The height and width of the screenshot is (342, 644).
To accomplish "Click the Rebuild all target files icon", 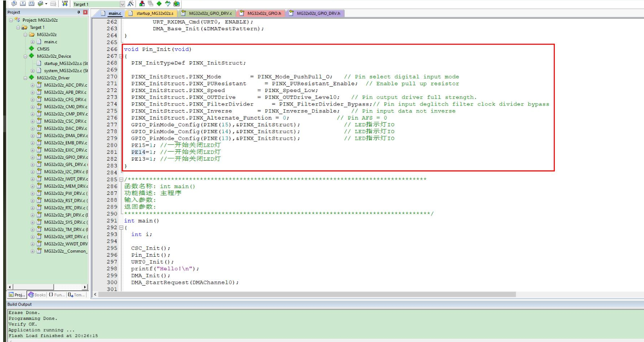I will [31, 4].
